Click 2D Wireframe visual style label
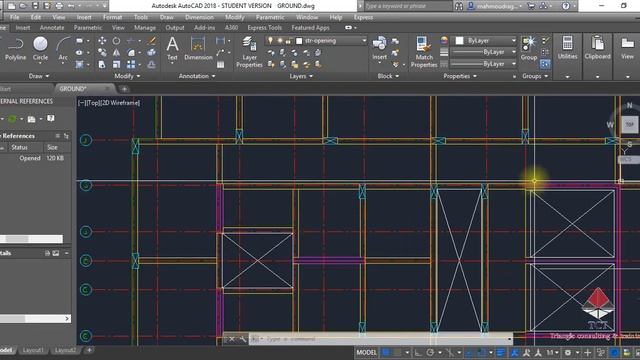 pos(121,103)
